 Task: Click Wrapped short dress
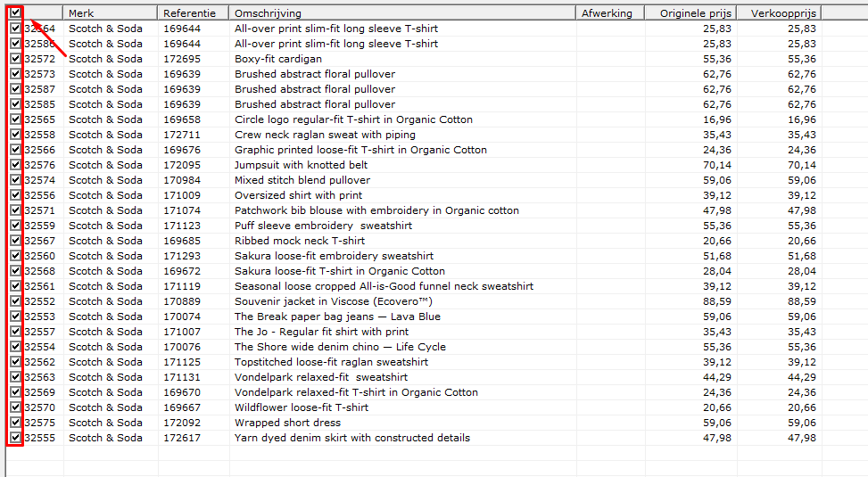[x=287, y=423]
